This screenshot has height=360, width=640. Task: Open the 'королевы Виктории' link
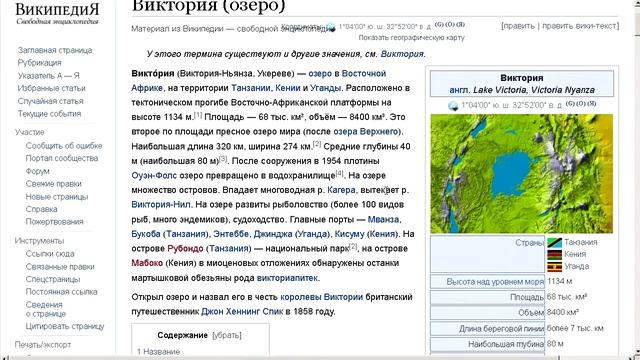pos(321,297)
